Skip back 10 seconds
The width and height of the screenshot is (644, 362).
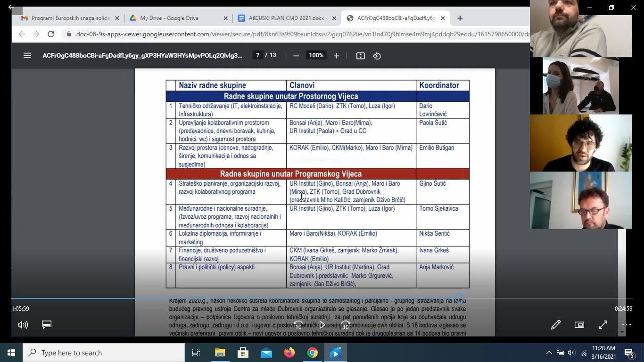pos(298,325)
